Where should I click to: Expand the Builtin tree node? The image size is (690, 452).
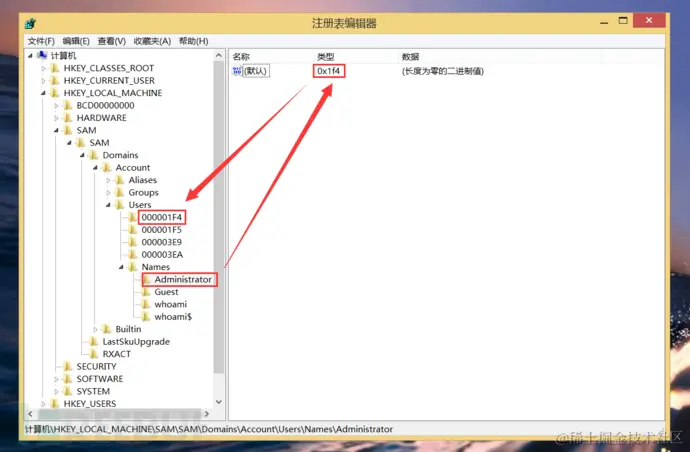pyautogui.click(x=95, y=330)
